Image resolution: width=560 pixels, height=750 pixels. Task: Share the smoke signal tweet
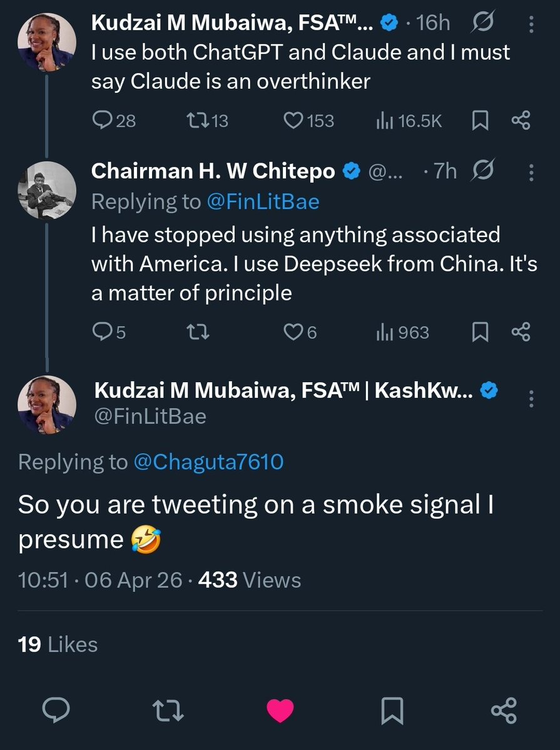coord(504,710)
